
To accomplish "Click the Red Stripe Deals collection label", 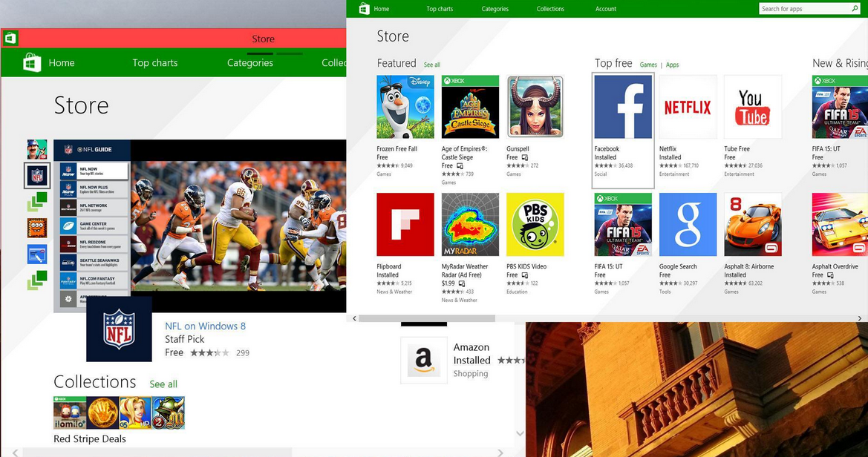I will pyautogui.click(x=90, y=438).
